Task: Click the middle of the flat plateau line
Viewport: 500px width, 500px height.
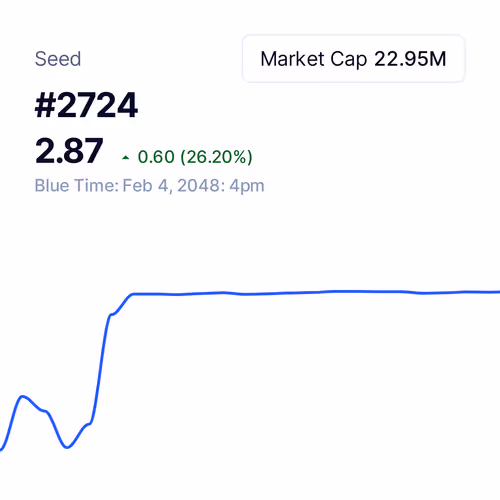Action: pos(316,292)
